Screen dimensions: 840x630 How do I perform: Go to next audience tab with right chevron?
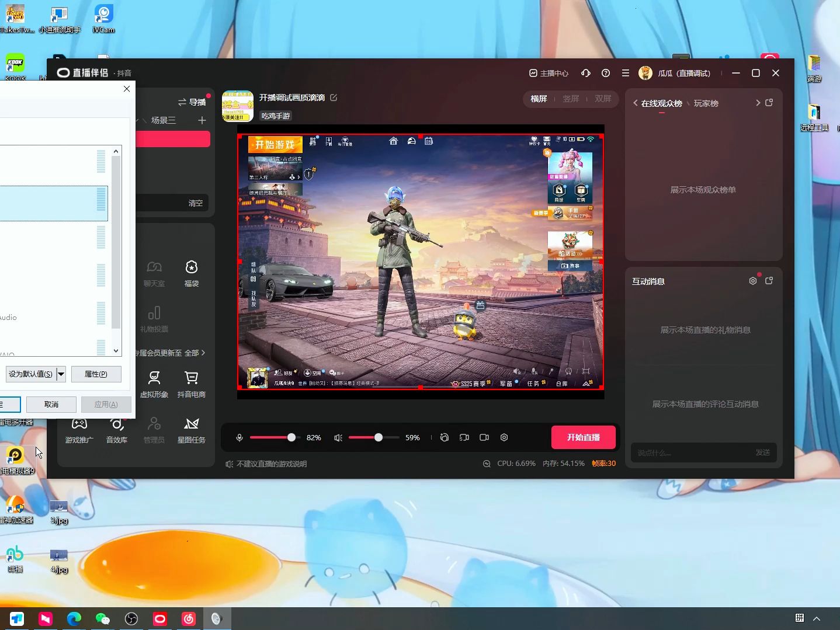[758, 103]
